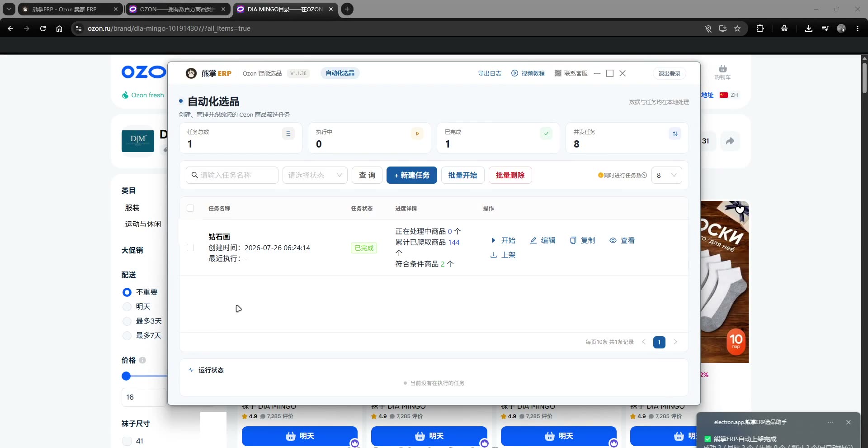The image size is (868, 448).
Task: Click the price slider handle
Action: click(126, 376)
